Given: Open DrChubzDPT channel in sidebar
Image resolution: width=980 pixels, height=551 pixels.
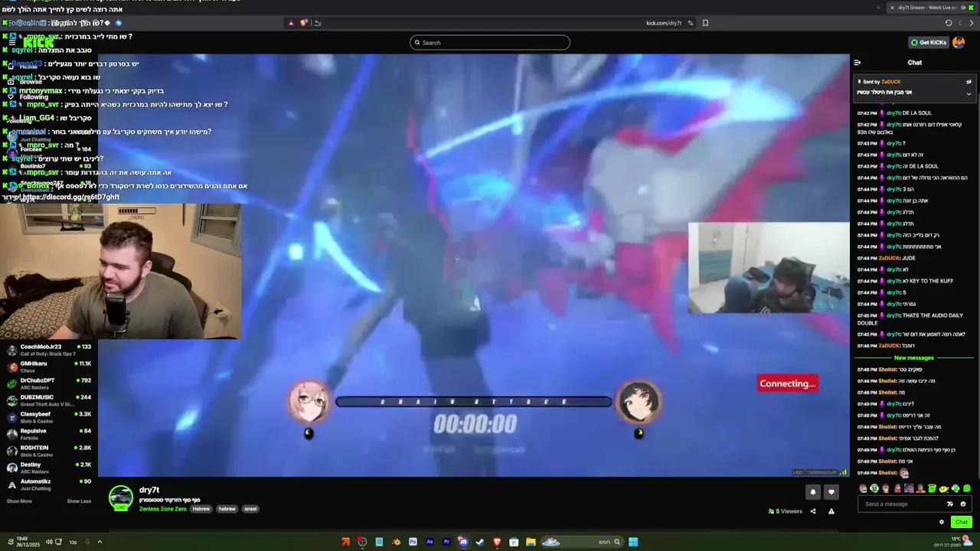Looking at the screenshot, I should (48, 383).
